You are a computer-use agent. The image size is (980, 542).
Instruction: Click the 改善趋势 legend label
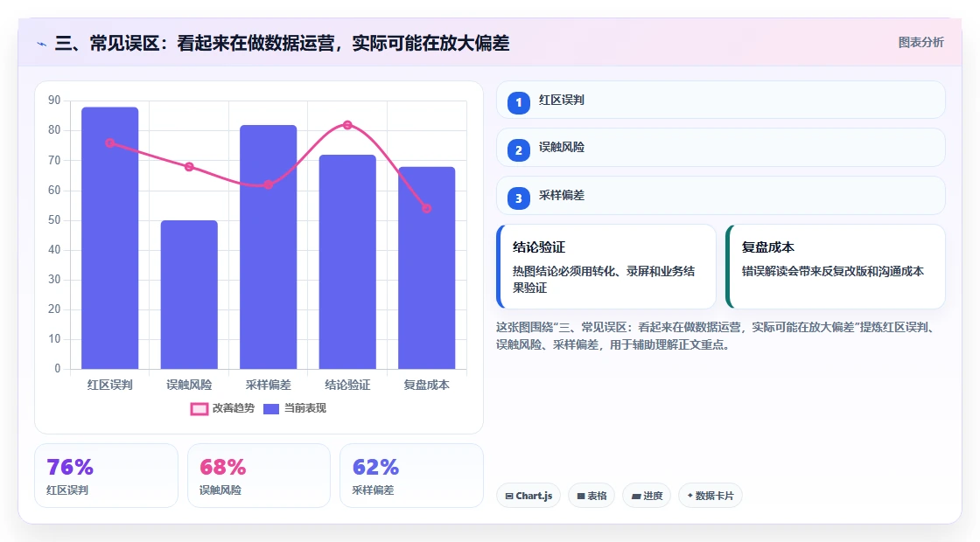click(x=233, y=408)
